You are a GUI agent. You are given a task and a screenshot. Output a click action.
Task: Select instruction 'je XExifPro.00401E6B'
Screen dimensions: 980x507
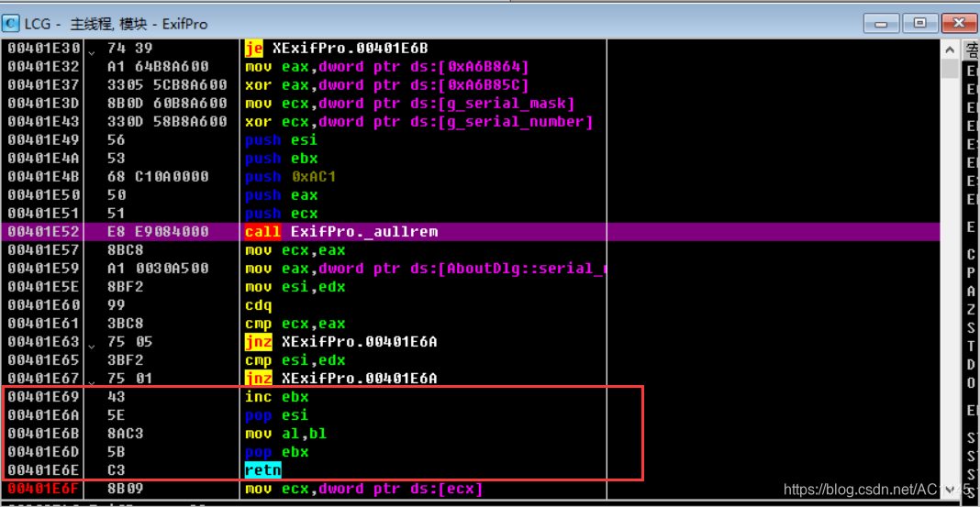(x=336, y=48)
